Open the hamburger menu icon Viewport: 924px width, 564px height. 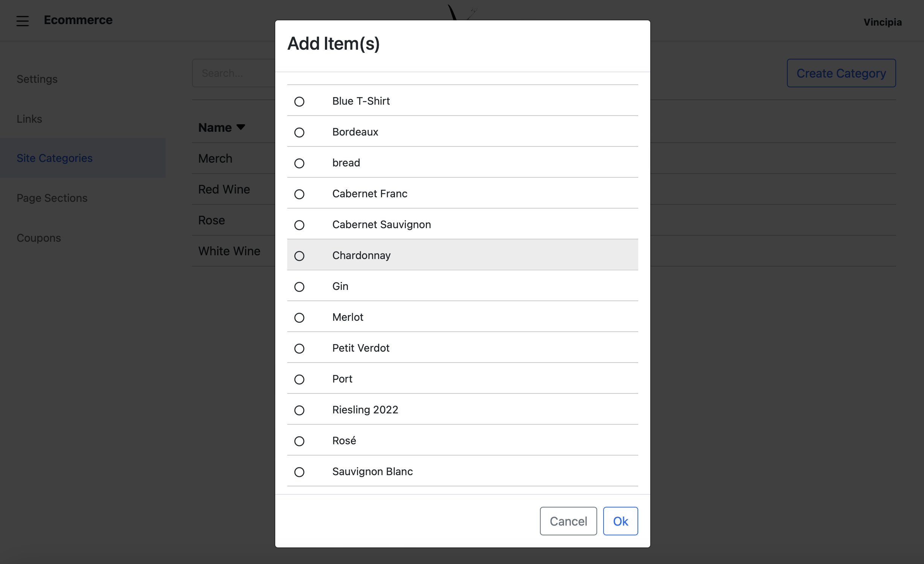click(23, 21)
